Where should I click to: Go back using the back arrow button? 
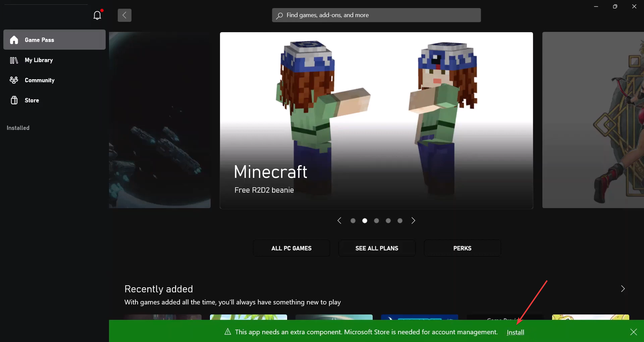tap(124, 15)
